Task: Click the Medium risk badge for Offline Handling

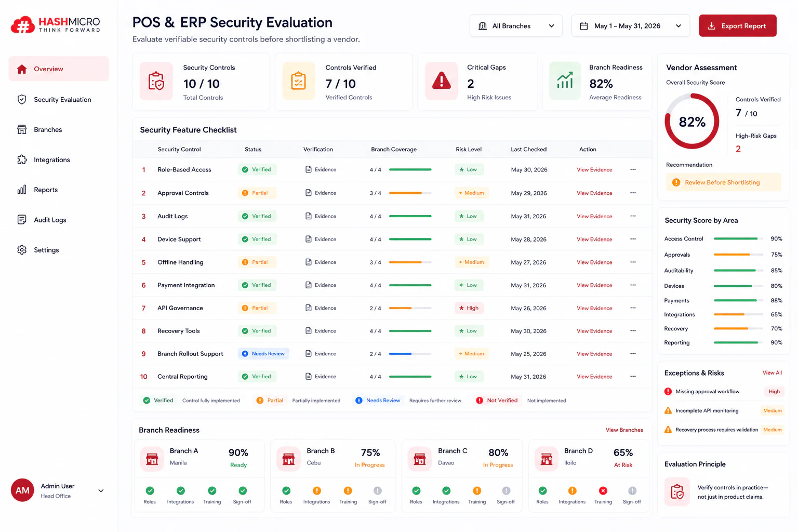Action: (471, 262)
